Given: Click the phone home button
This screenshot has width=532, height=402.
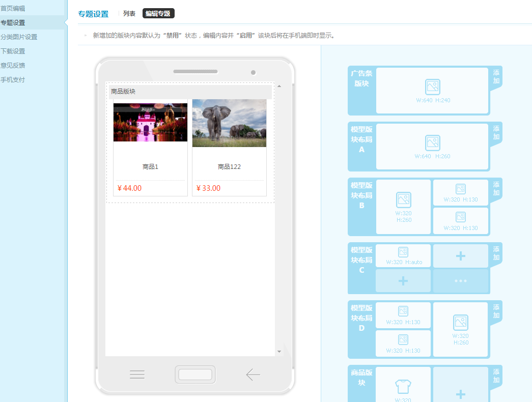Looking at the screenshot, I should tap(195, 375).
